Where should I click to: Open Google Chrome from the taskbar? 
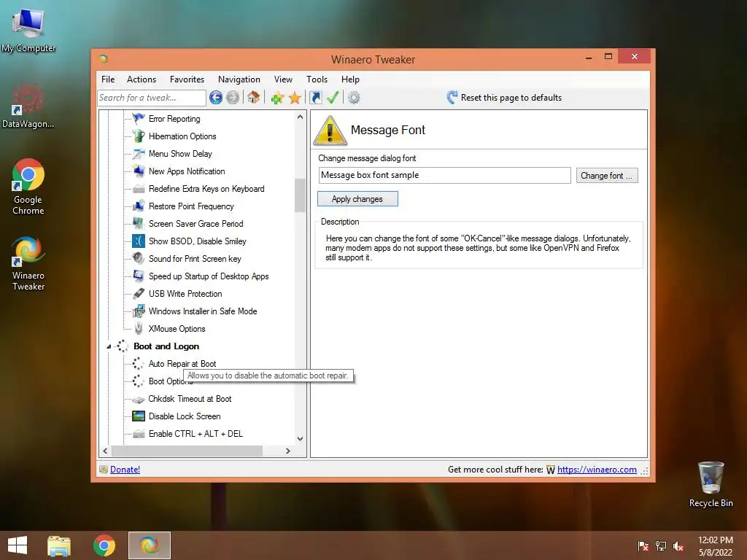104,545
